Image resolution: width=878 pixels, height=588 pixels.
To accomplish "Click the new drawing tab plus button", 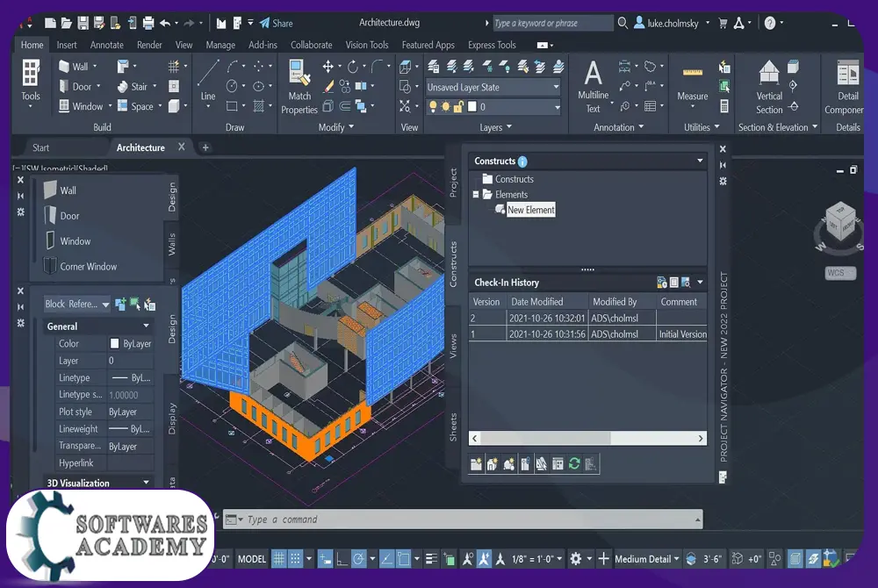I will tap(205, 147).
